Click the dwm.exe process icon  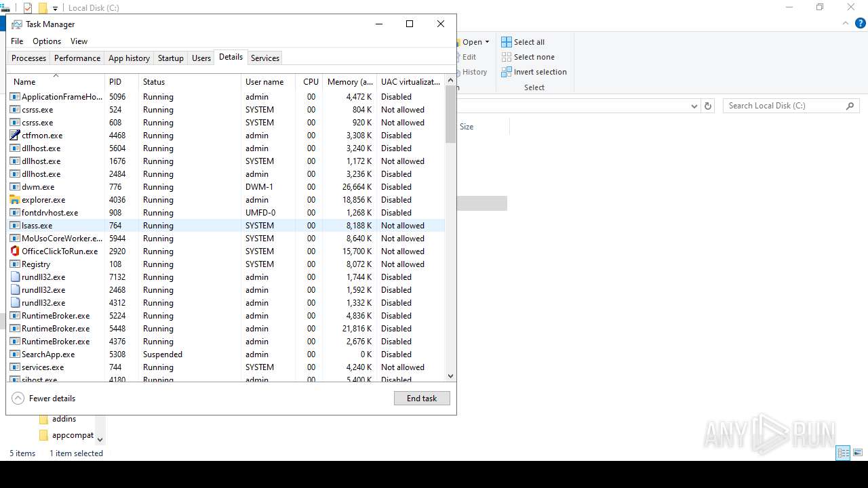pyautogui.click(x=15, y=187)
